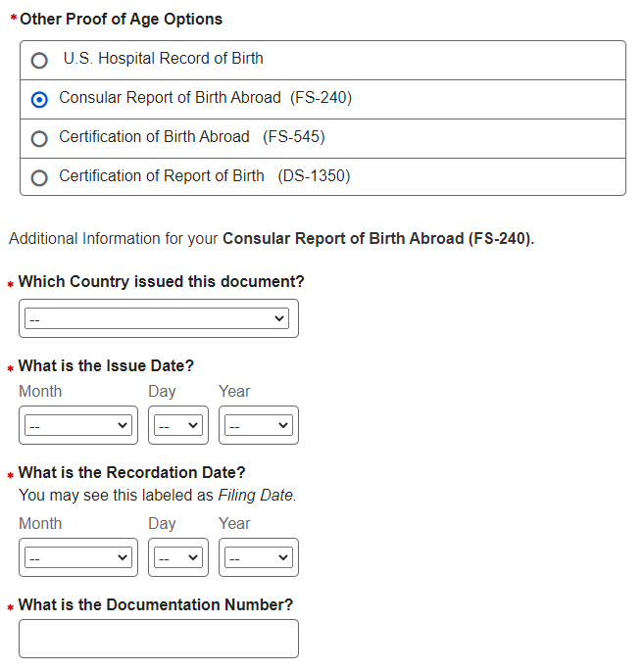Click the Certification of Report of Birth label

pyautogui.click(x=162, y=176)
